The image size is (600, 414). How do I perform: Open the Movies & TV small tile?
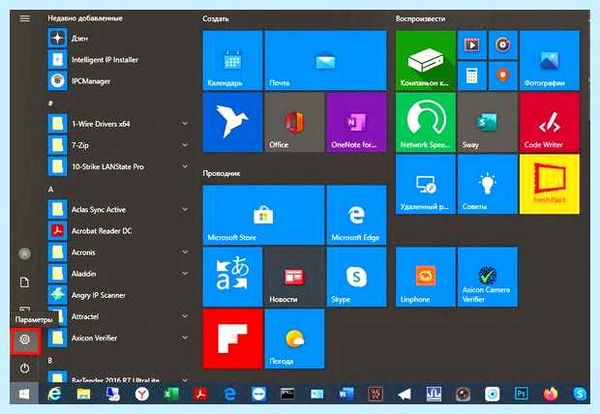point(472,45)
